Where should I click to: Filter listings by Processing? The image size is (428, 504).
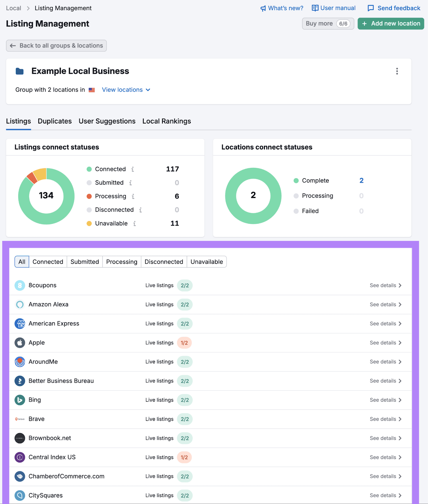[122, 262]
